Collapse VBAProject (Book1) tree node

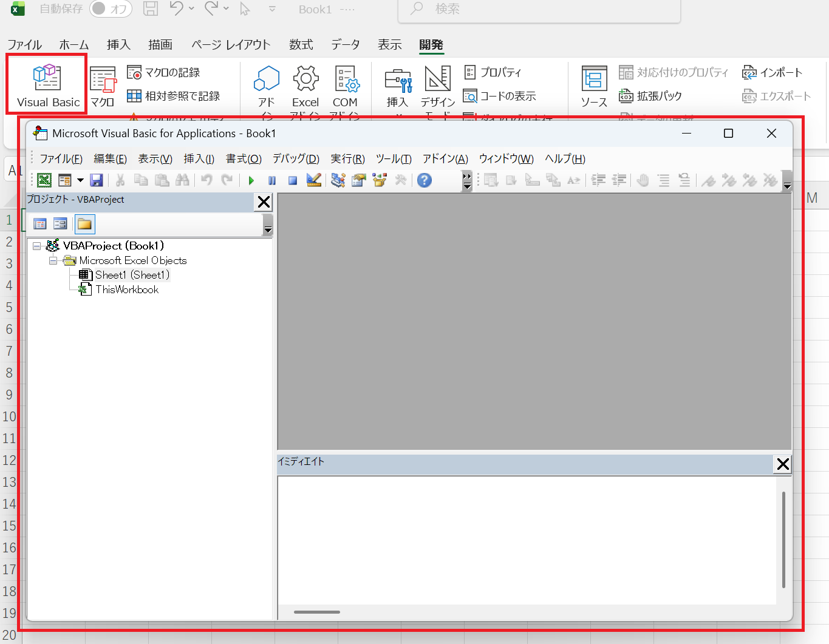(x=37, y=246)
